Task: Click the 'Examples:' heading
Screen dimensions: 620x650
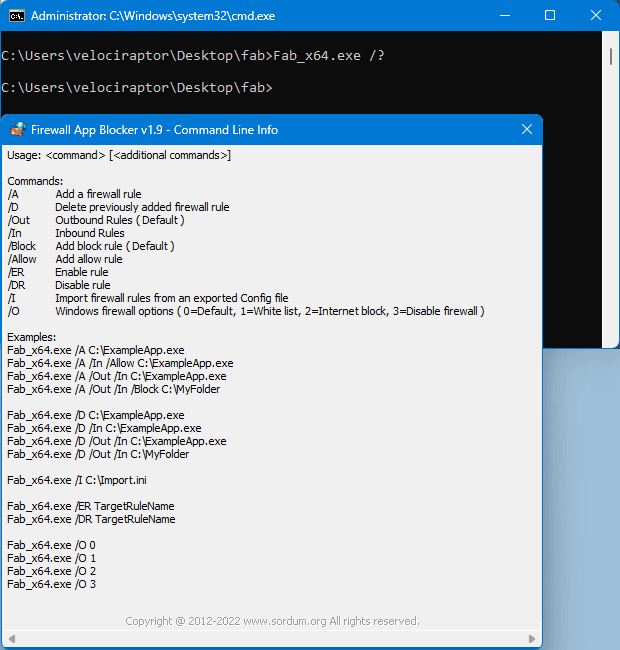Action: click(31, 337)
